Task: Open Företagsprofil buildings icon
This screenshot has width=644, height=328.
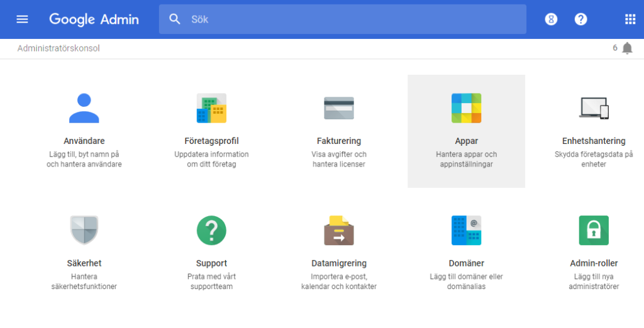Action: point(211,108)
